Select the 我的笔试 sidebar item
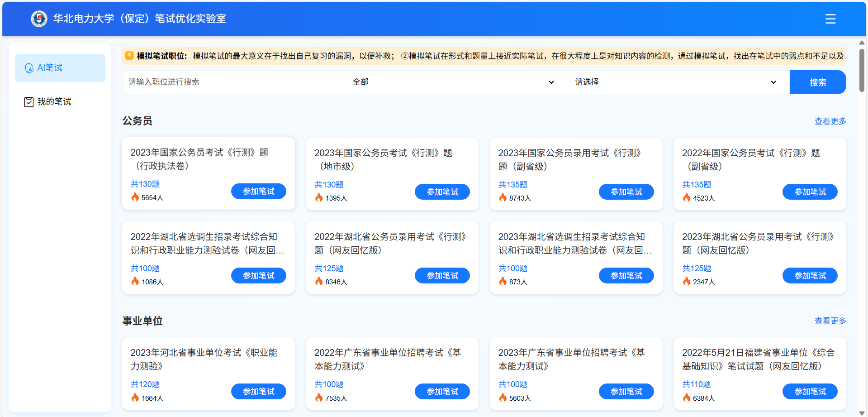Image resolution: width=868 pixels, height=417 pixels. tap(54, 101)
